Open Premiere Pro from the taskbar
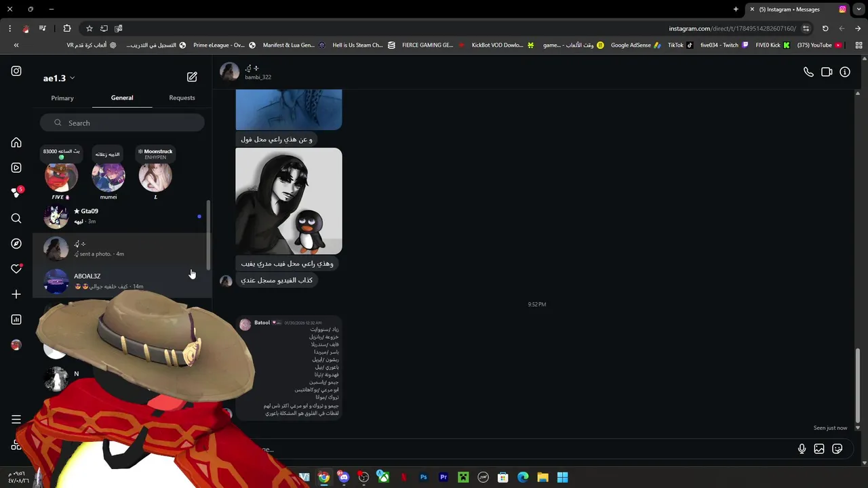This screenshot has width=868, height=488. (x=443, y=477)
